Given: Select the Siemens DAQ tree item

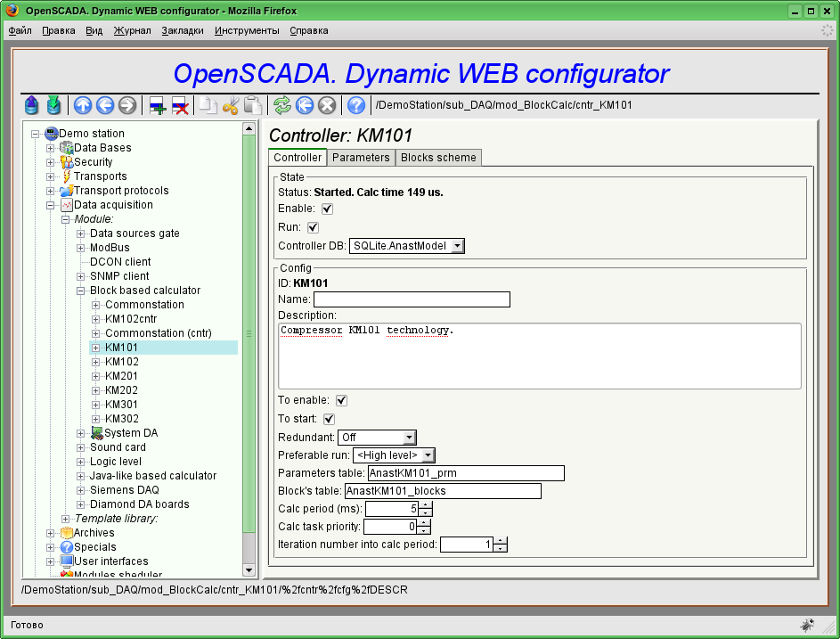Looking at the screenshot, I should pyautogui.click(x=125, y=490).
